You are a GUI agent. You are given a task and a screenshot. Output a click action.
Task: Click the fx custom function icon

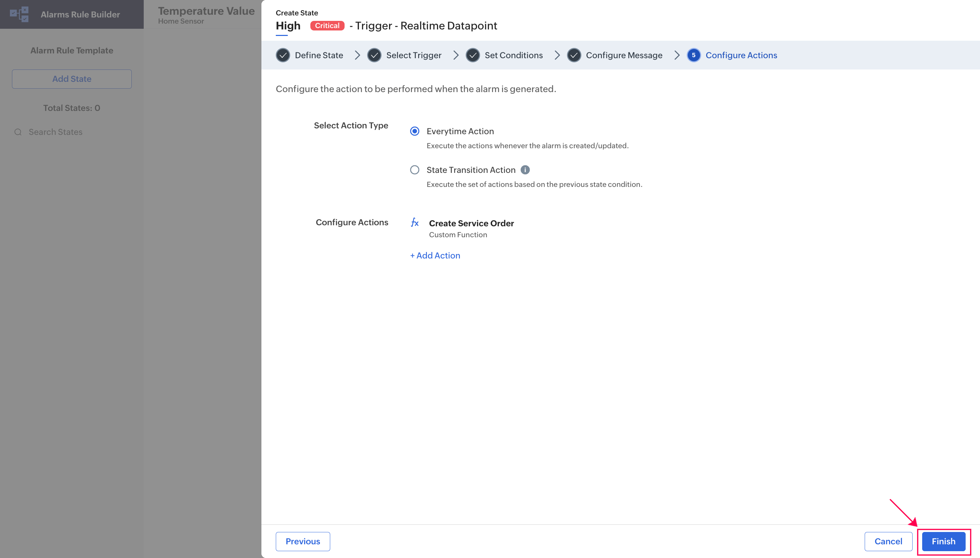pyautogui.click(x=415, y=222)
